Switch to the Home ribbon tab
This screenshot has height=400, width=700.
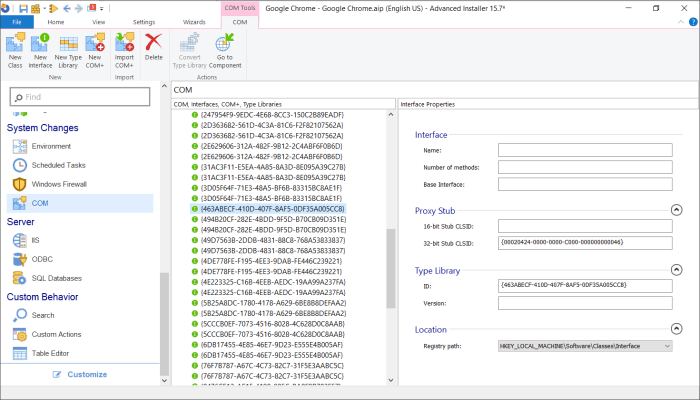(x=56, y=22)
